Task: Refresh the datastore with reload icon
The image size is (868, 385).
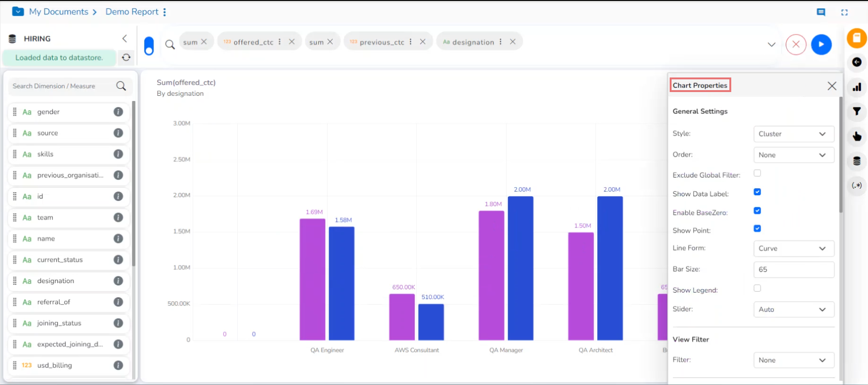Action: pos(126,57)
